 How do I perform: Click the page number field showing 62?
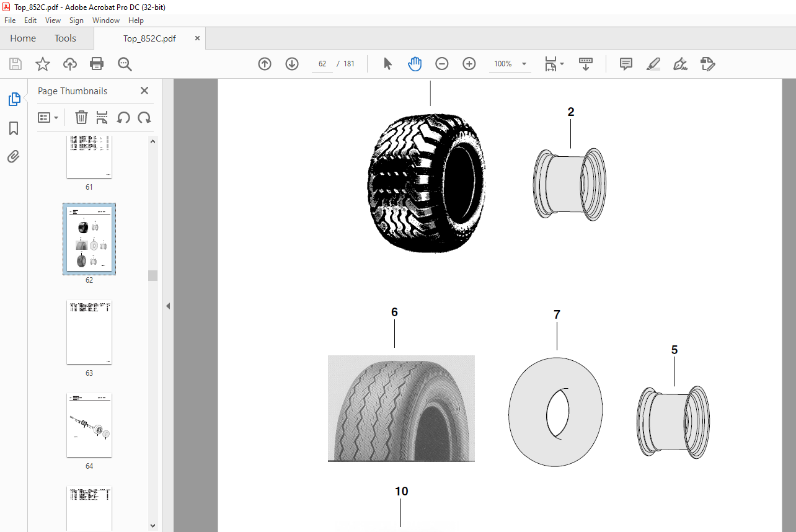[322, 64]
